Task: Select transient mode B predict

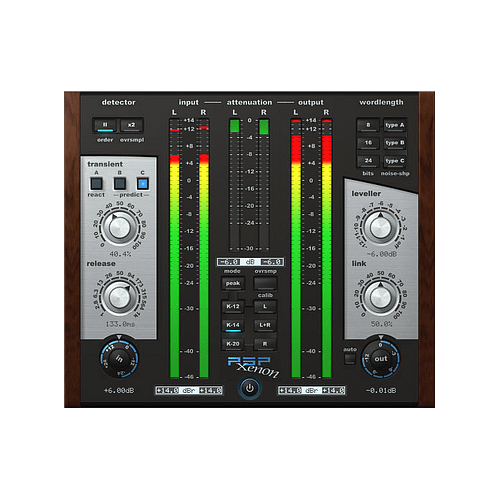Action: click(120, 184)
